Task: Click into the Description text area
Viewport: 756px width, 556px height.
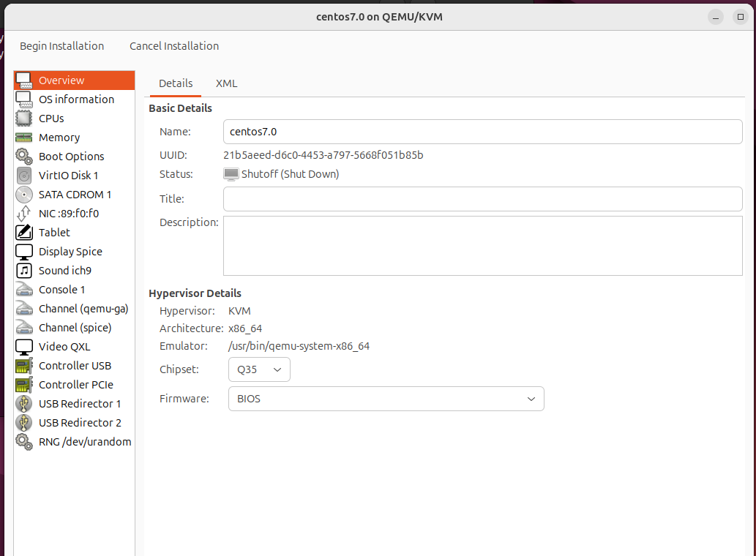Action: tap(482, 246)
